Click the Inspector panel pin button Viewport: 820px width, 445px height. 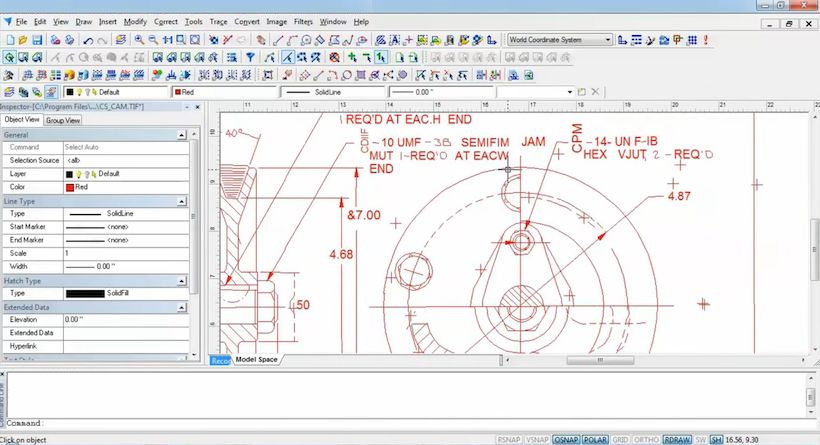(187, 107)
